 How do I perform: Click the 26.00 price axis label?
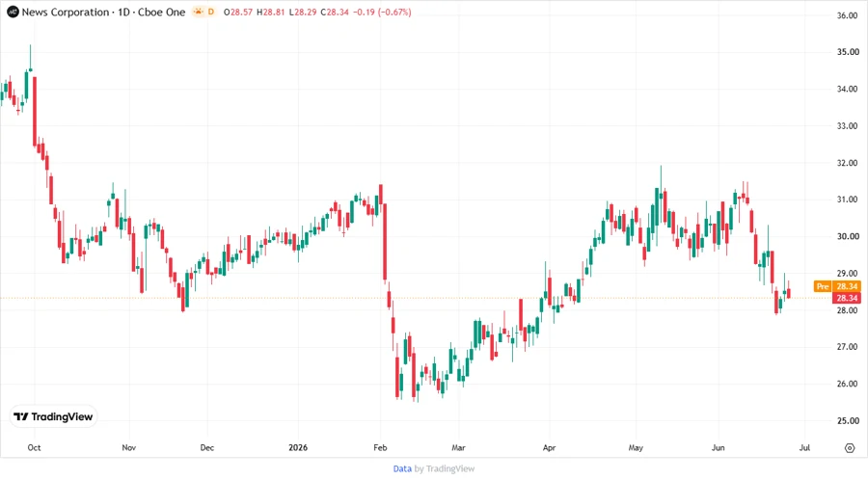click(x=848, y=385)
